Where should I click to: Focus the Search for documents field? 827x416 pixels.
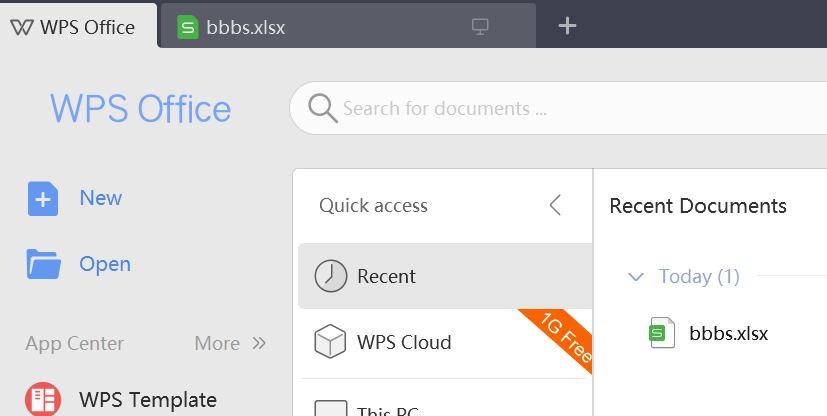pos(559,108)
